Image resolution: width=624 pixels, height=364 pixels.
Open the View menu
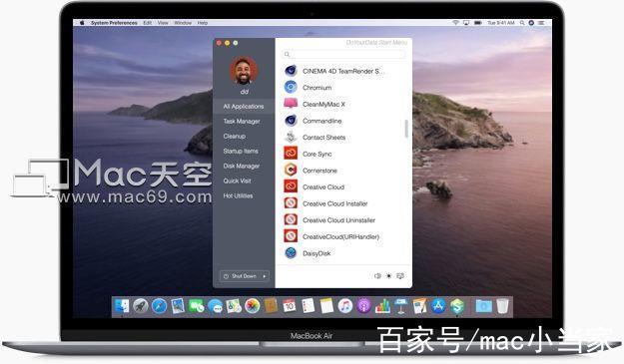pos(163,23)
